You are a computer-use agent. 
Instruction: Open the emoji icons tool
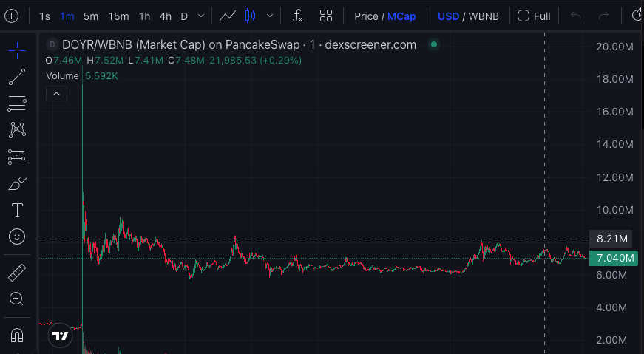pyautogui.click(x=17, y=236)
